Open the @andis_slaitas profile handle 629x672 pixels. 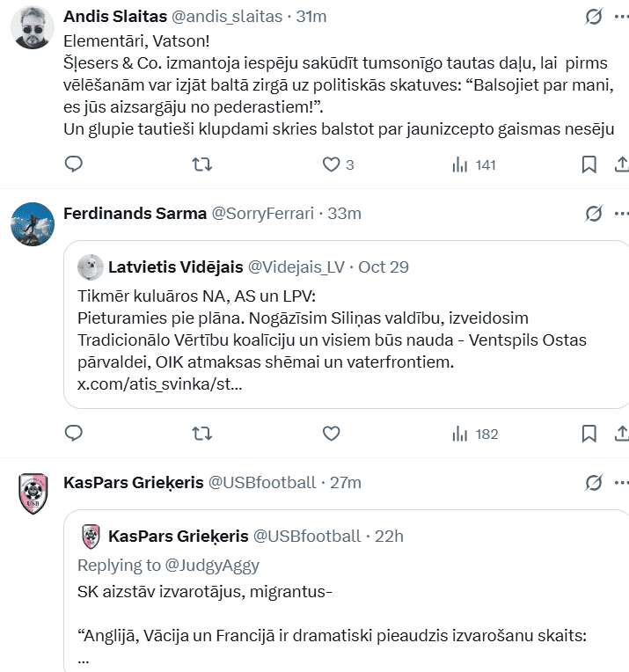(x=233, y=17)
